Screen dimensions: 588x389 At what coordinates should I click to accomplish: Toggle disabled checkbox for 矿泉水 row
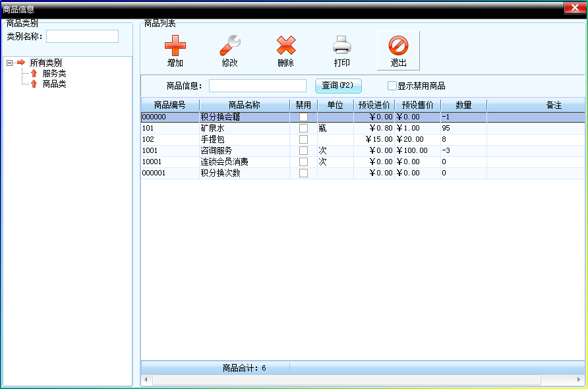[x=303, y=129]
